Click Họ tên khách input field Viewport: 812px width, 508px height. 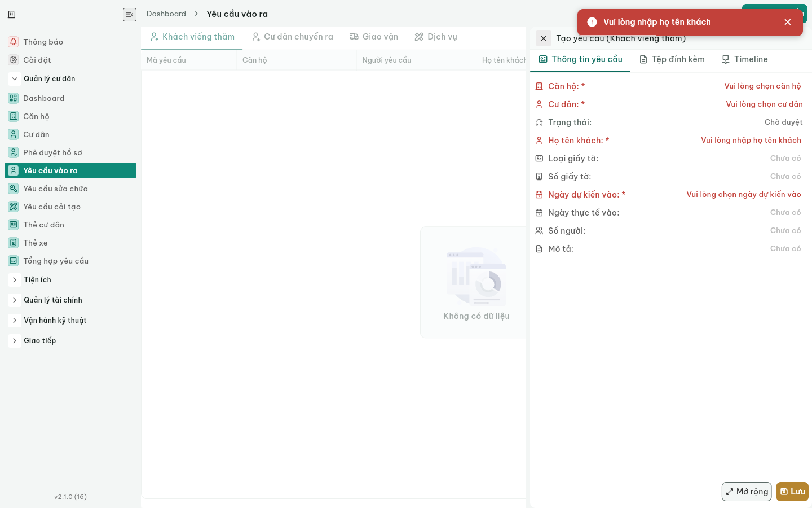click(x=751, y=140)
